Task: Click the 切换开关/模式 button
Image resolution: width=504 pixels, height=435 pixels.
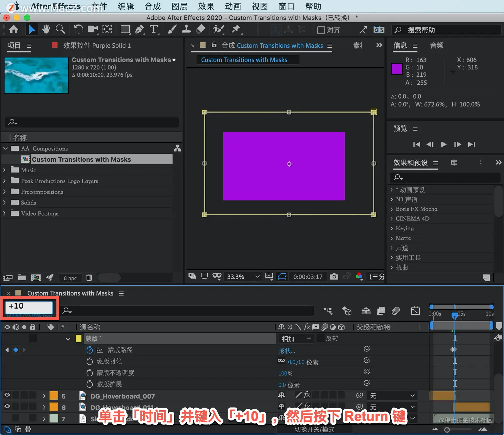Action: (314, 429)
